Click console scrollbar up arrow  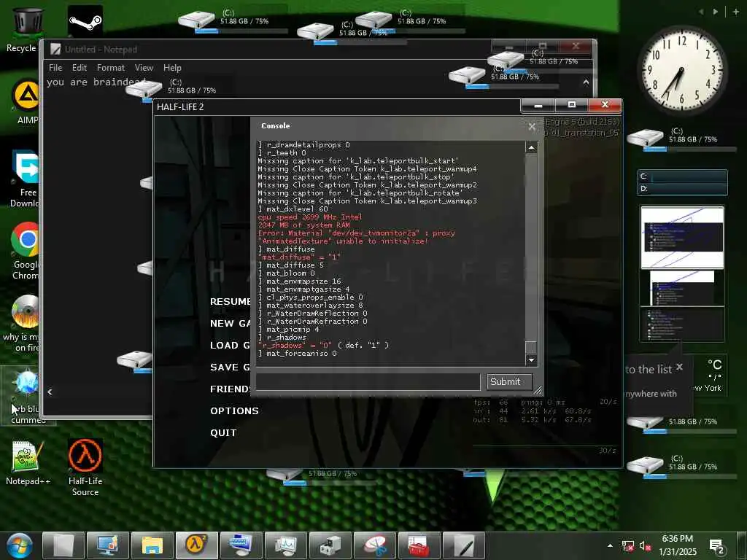[x=531, y=147]
